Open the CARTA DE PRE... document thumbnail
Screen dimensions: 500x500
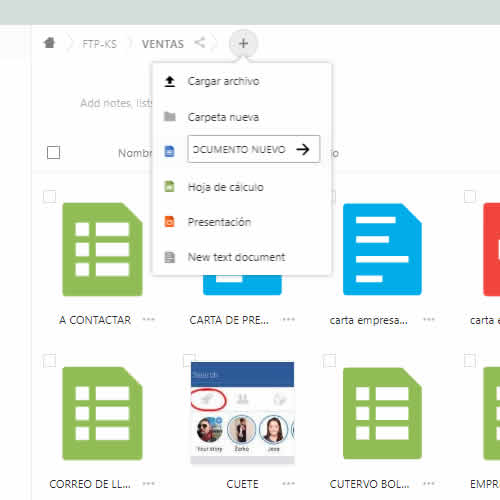tap(242, 285)
